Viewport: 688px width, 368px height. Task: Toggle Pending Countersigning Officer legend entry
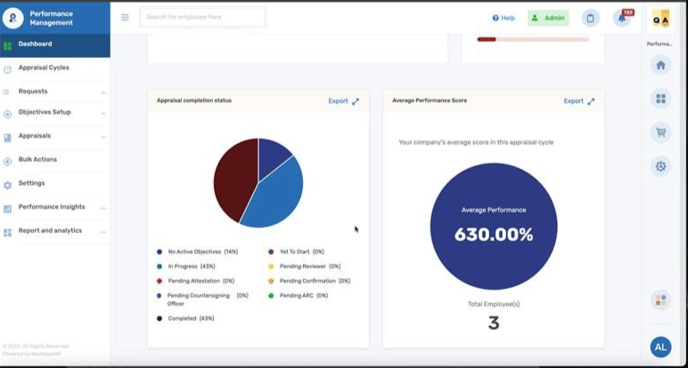203,299
